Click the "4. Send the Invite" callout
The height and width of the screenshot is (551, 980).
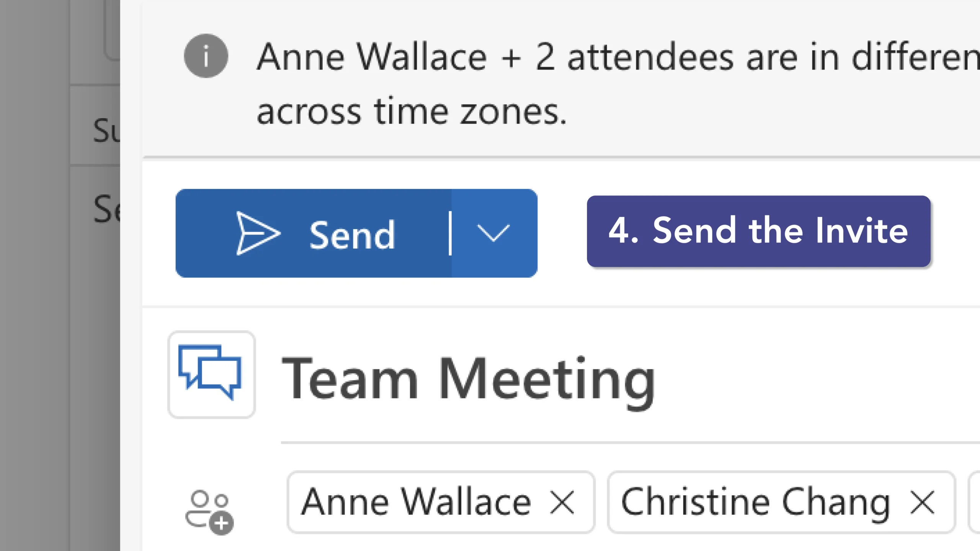click(x=758, y=231)
